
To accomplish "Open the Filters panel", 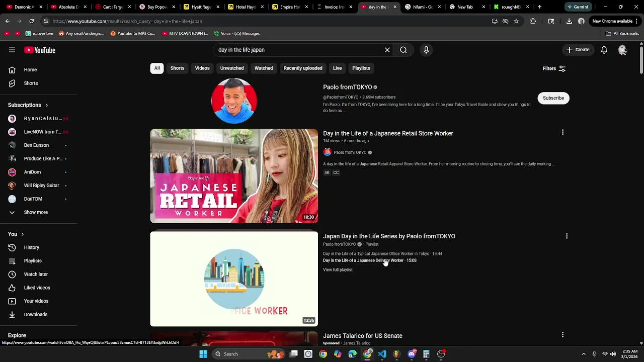I will (x=554, y=68).
